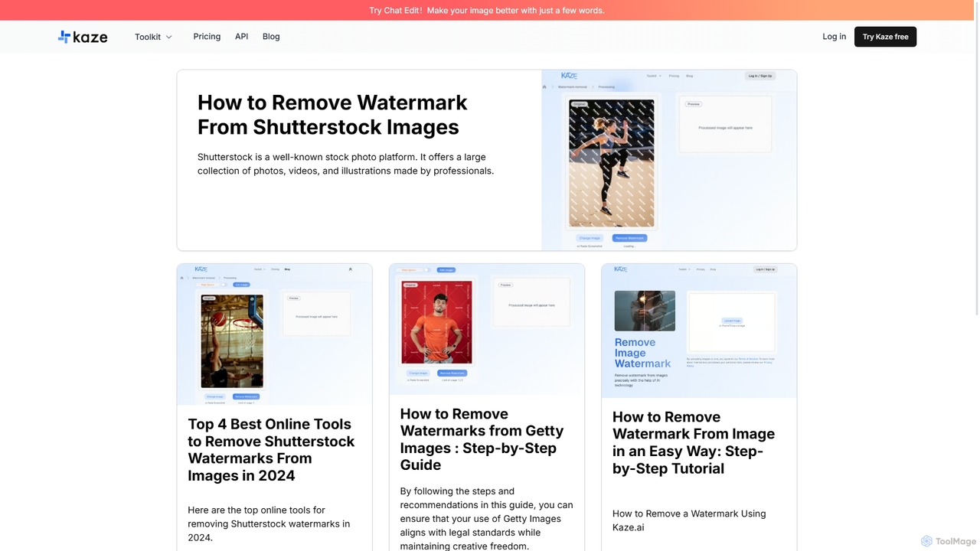Screen dimensions: 980x551
Task: Click the text "How to Remove a Watermark Using Kaze.ai"
Action: pyautogui.click(x=689, y=520)
